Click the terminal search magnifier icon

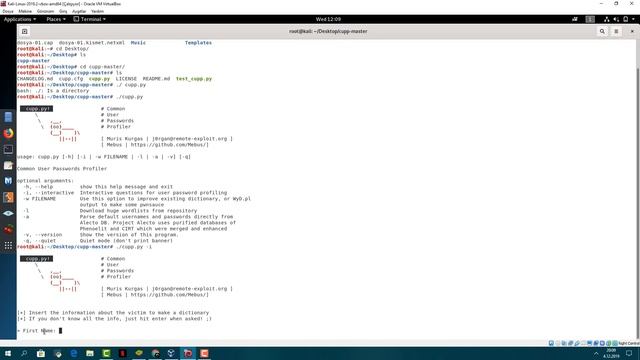click(602, 31)
